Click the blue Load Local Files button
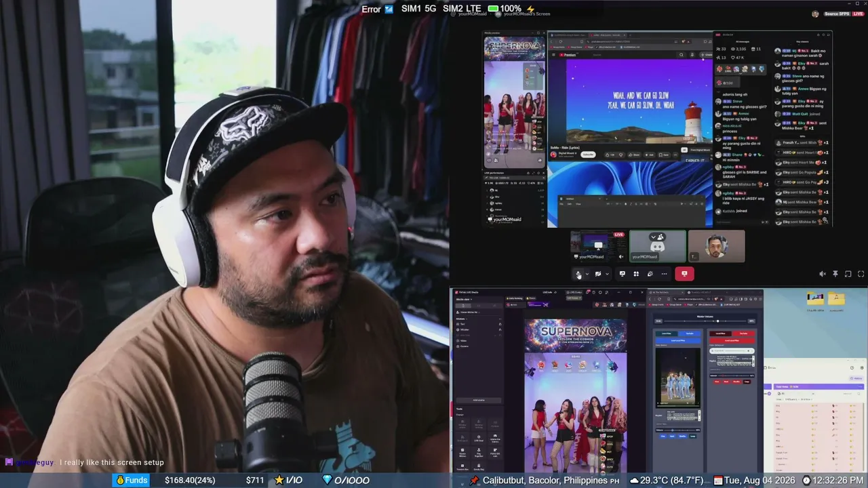 678,340
